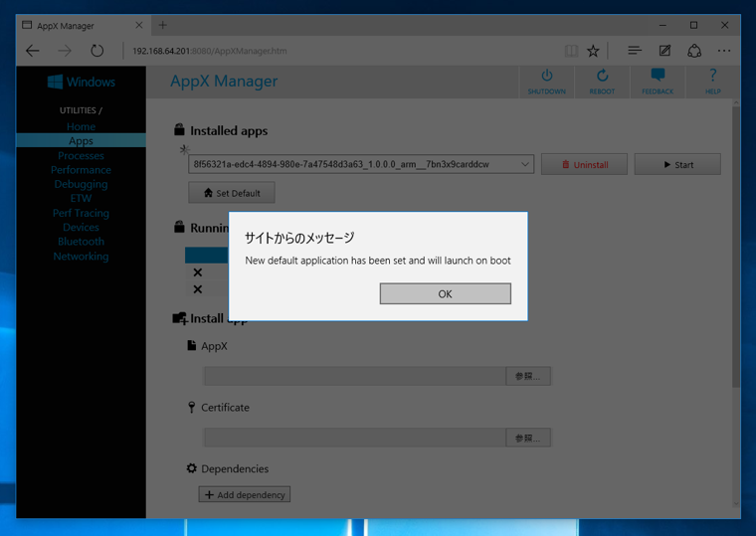The height and width of the screenshot is (536, 756).
Task: Confirm the message dialog with OK
Action: tap(445, 293)
